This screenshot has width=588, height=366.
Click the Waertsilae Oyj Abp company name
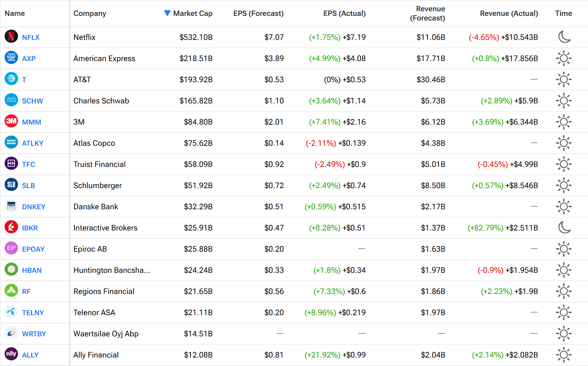click(x=106, y=334)
